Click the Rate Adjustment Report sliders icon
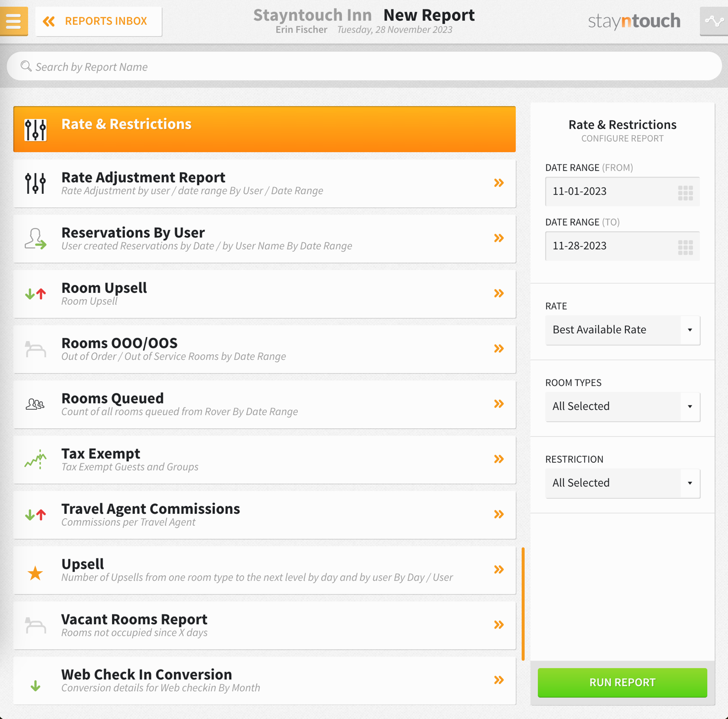728x719 pixels. coord(36,183)
